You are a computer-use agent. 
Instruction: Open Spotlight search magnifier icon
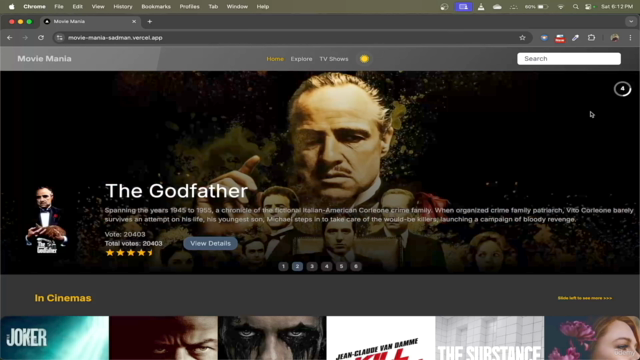pos(576,7)
